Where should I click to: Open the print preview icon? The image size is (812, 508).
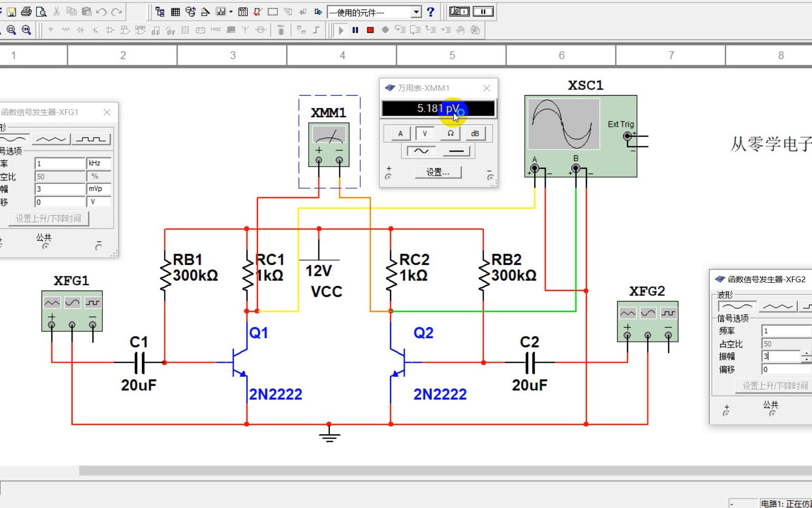click(41, 11)
